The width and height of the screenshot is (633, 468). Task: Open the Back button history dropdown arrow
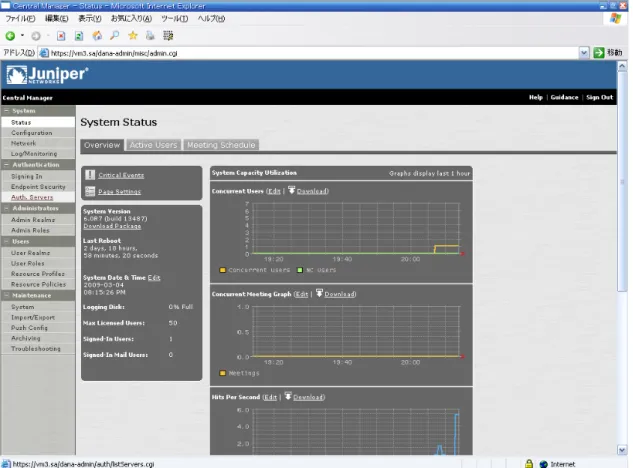tap(22, 36)
